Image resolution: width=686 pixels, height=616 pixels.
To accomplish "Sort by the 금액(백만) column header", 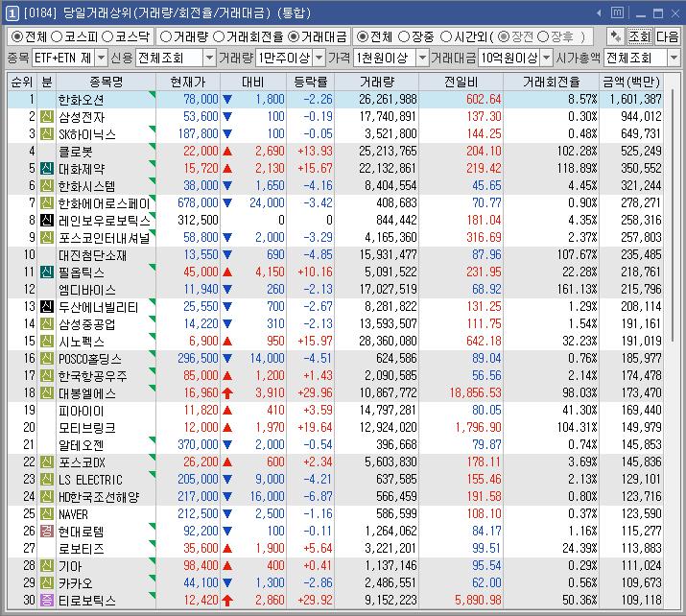I will tap(631, 82).
